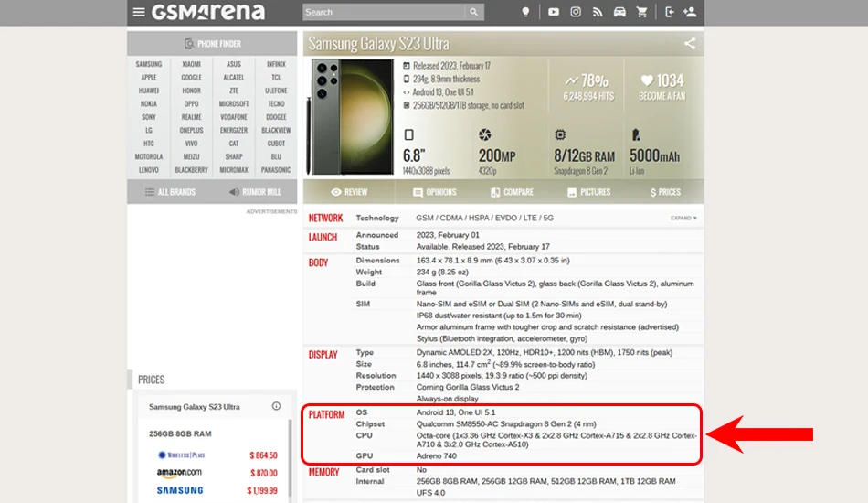Open the Huawei brand link

[148, 91]
